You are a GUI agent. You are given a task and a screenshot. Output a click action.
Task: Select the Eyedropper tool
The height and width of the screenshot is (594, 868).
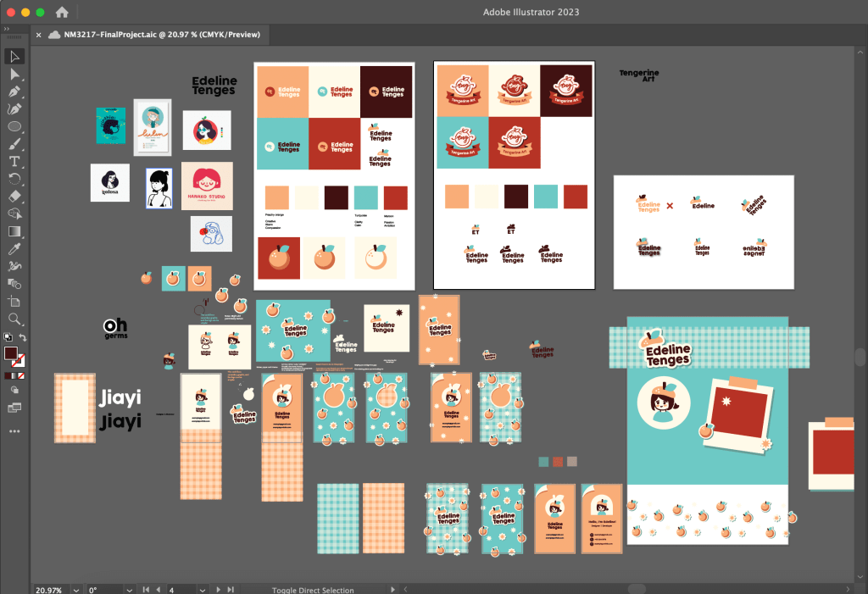coord(14,248)
